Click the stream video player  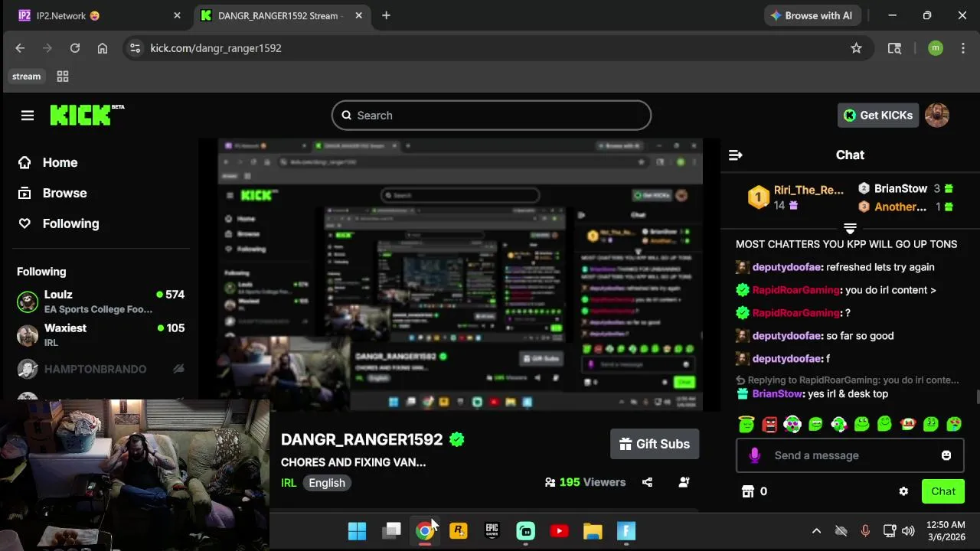[x=459, y=274]
